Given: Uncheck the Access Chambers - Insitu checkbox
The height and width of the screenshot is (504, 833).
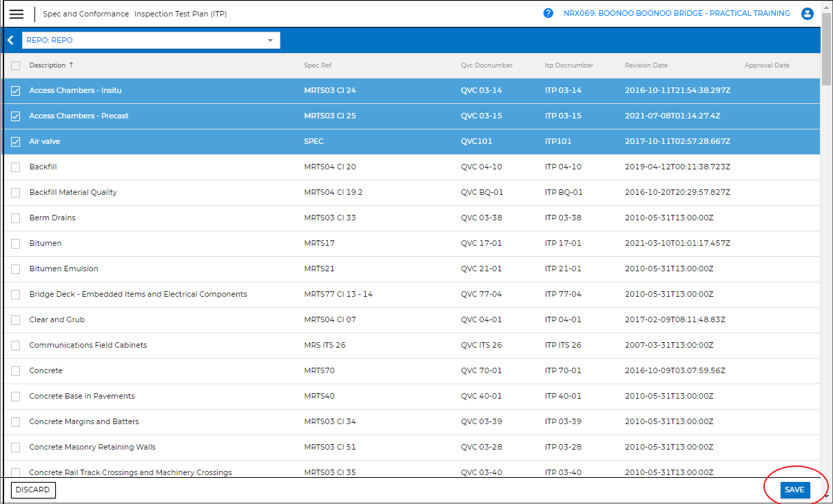Looking at the screenshot, I should coord(16,91).
